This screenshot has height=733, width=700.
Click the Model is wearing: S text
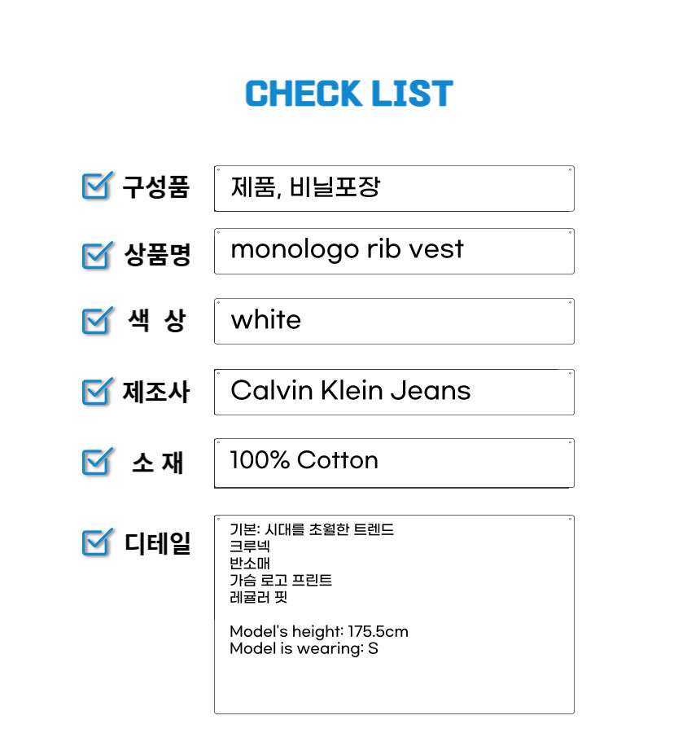pyautogui.click(x=304, y=648)
